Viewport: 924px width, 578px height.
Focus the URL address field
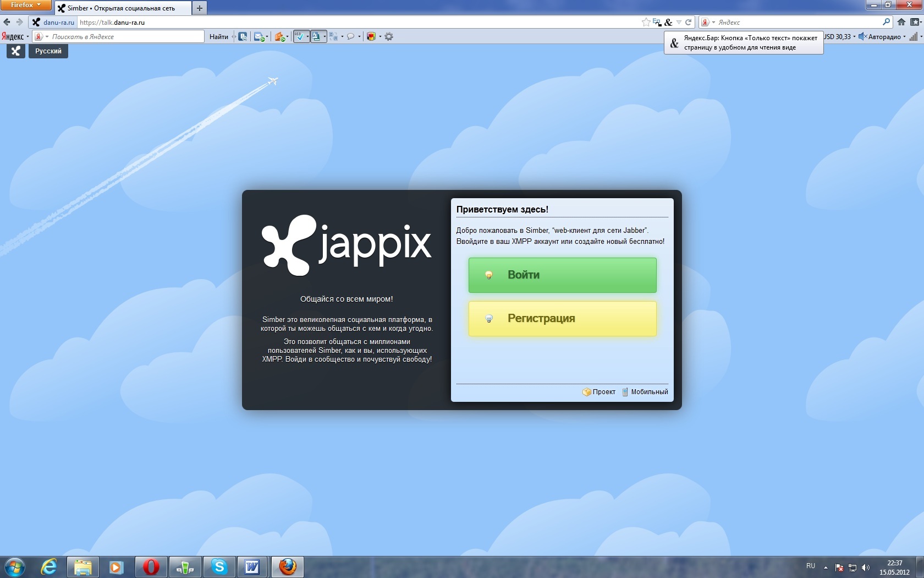pyautogui.click(x=358, y=23)
